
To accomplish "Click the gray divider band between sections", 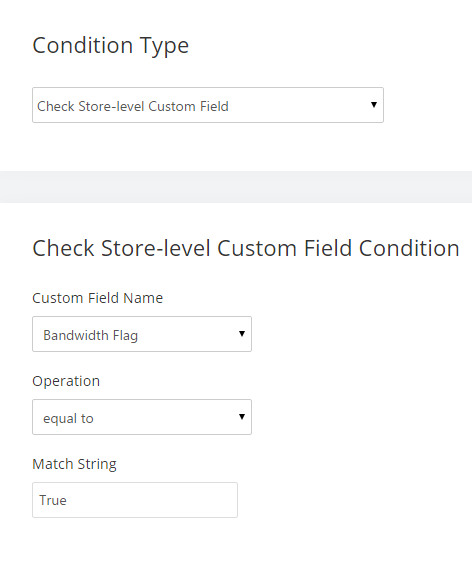I will point(236,187).
